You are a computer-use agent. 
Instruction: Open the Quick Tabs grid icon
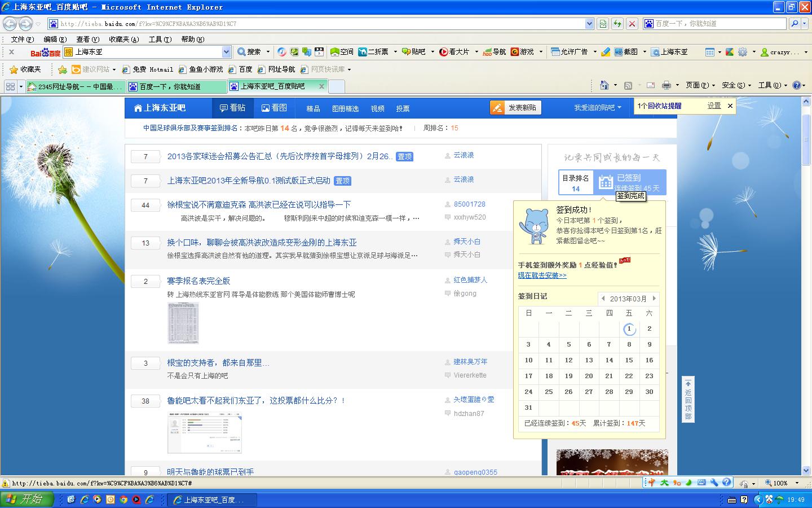(x=10, y=86)
